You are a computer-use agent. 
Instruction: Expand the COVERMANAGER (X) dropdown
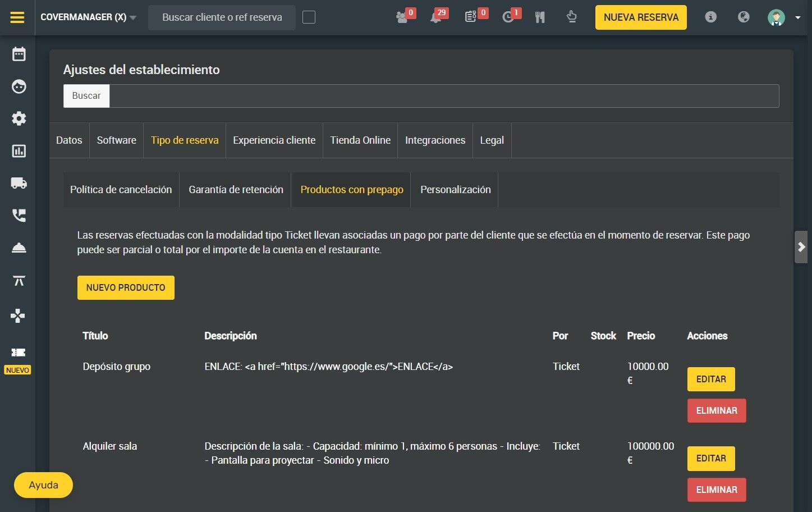(89, 17)
